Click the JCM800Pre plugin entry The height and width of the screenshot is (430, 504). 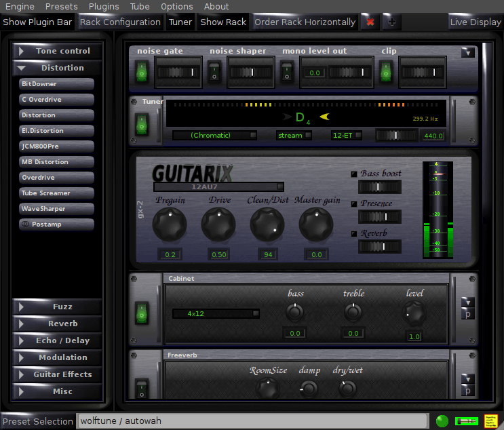[56, 146]
